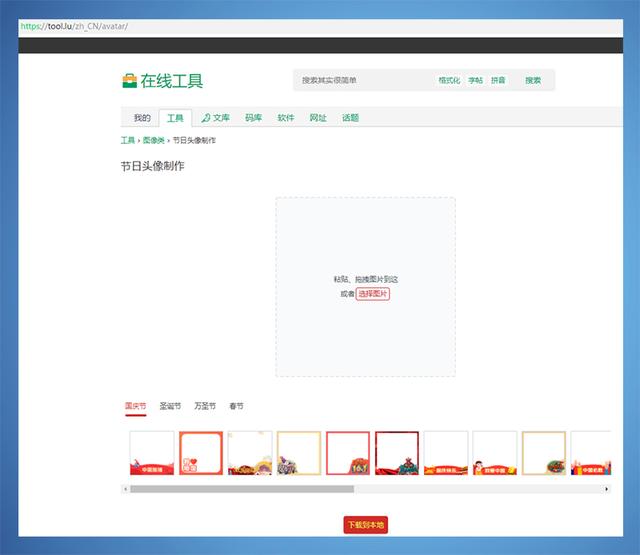Viewport: 640px width, 555px height.
Task: Click the scrollbar right arrow
Action: pyautogui.click(x=606, y=489)
